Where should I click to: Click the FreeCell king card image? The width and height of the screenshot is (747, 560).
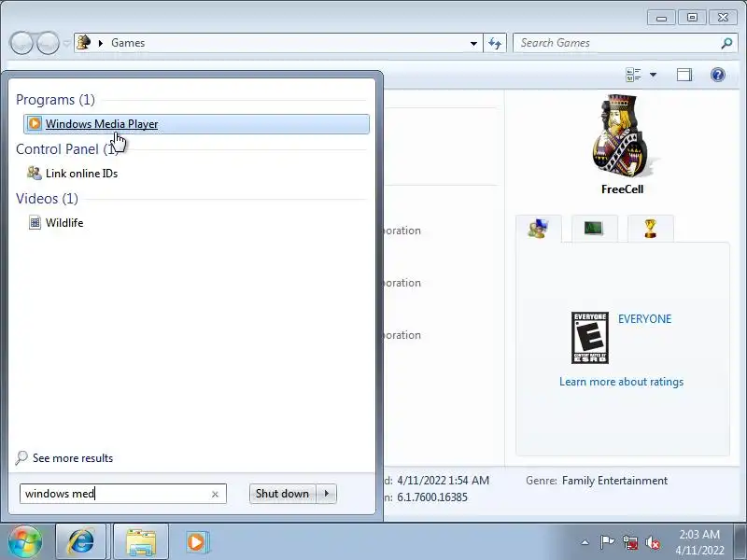coord(620,136)
